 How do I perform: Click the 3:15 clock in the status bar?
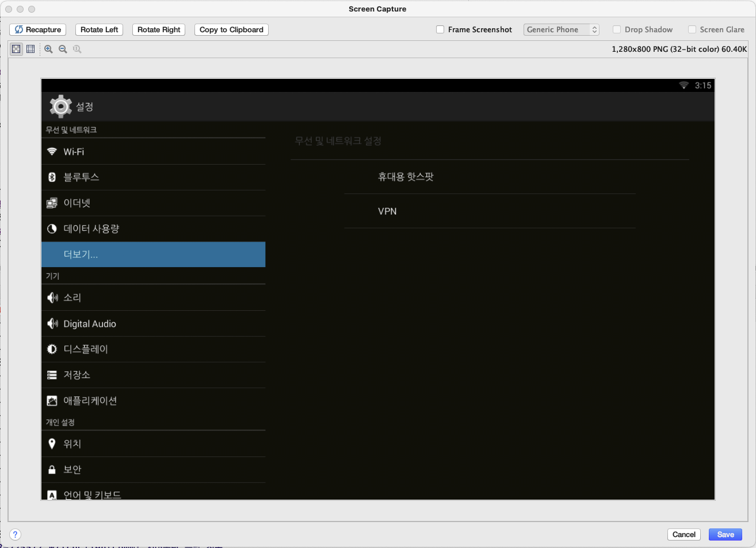pyautogui.click(x=703, y=85)
